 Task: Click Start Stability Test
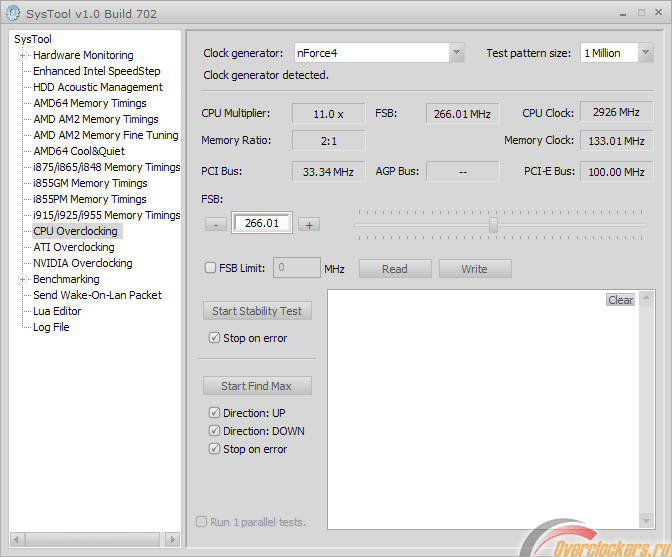click(257, 311)
